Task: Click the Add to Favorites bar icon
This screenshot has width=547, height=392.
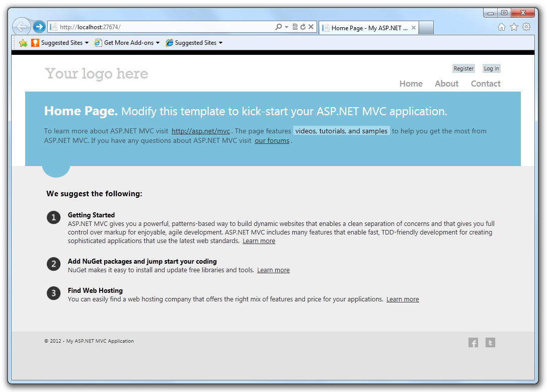Action: click(x=23, y=43)
